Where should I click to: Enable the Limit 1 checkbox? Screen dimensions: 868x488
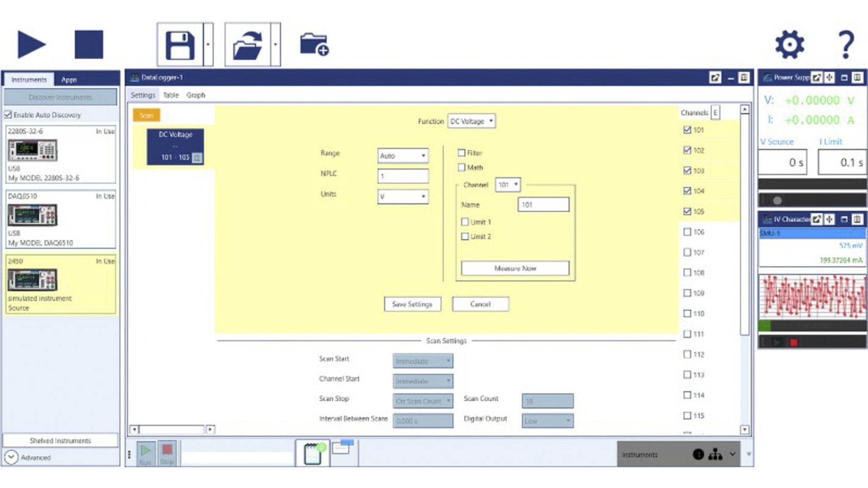(465, 222)
